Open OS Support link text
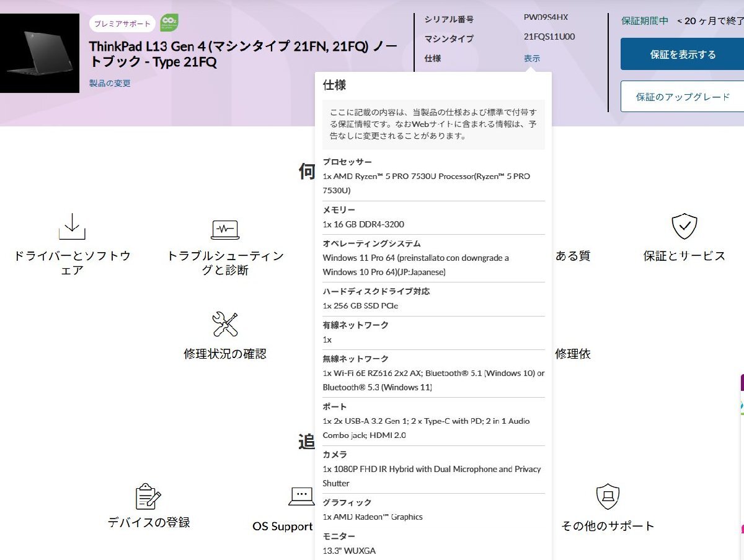The height and width of the screenshot is (560, 744). (x=283, y=526)
